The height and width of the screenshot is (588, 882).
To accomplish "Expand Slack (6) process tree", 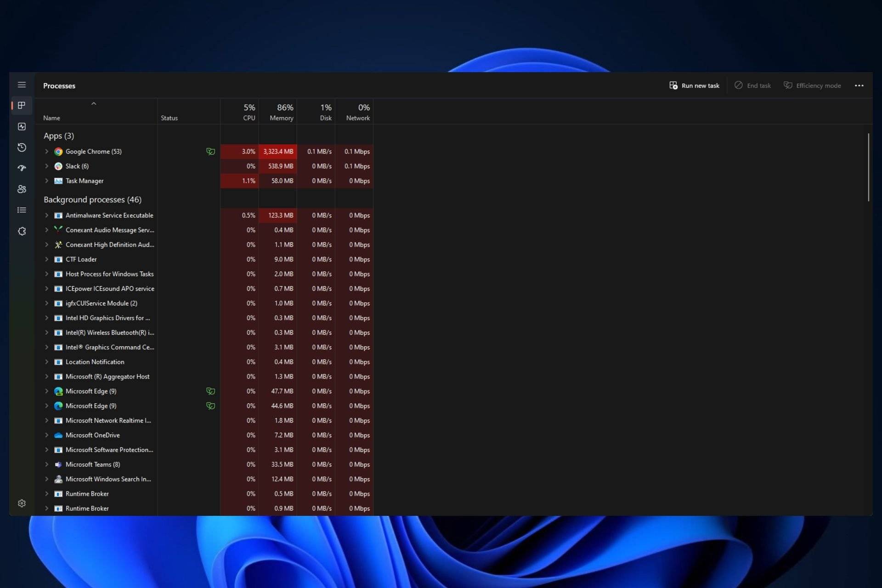I will click(x=46, y=165).
